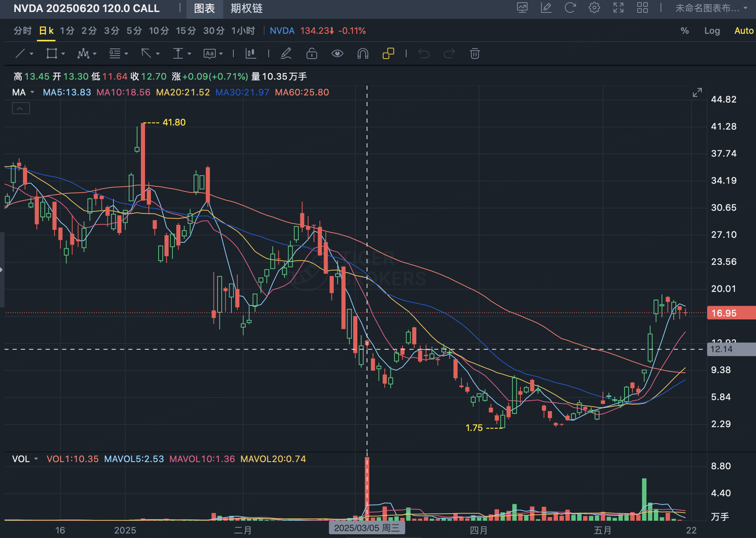Activate the freehand pencil tool
The height and width of the screenshot is (538, 756).
(286, 54)
